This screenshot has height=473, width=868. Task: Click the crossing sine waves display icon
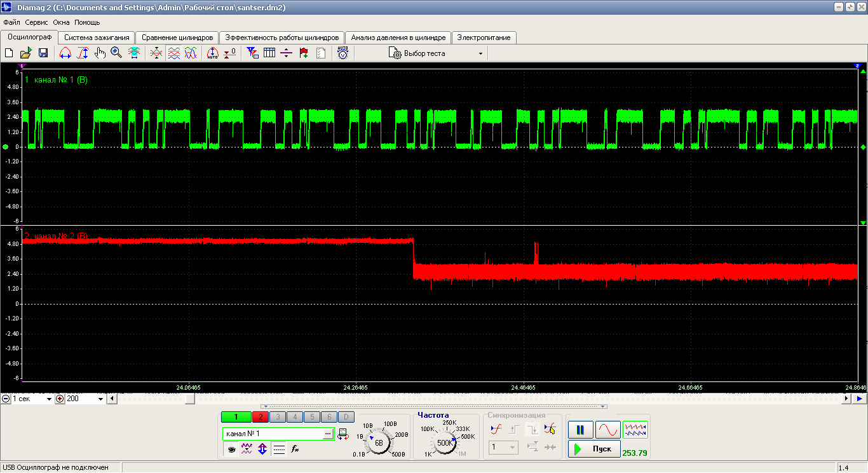tap(191, 53)
